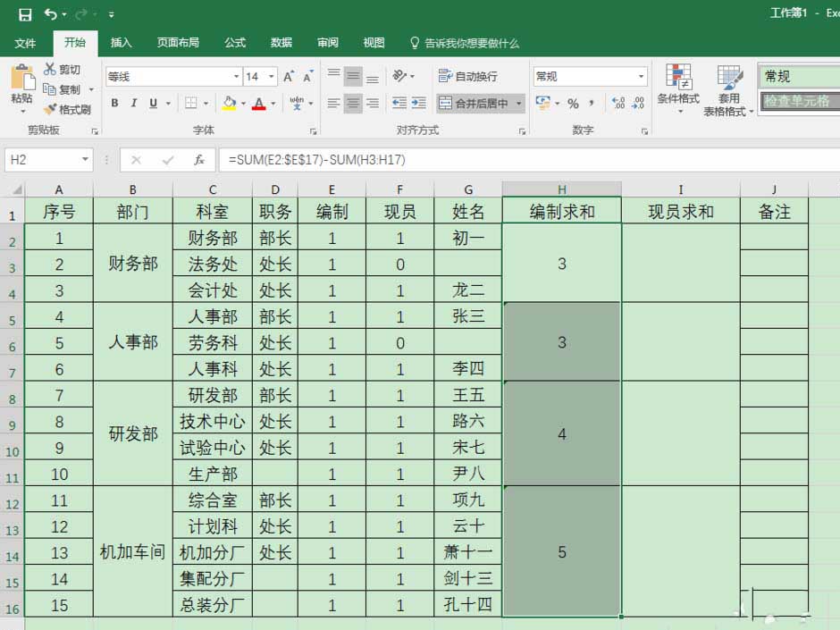This screenshot has height=630, width=840.
Task: Click the Increase Indent icon
Action: click(x=418, y=104)
